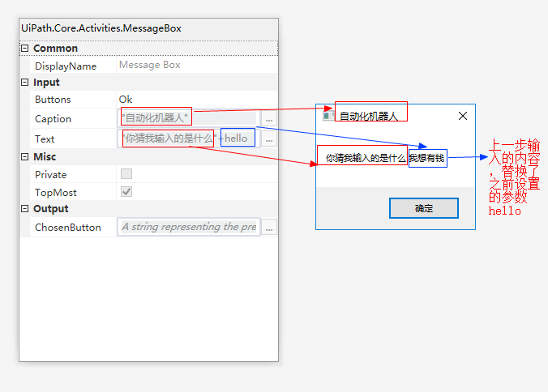The image size is (548, 392).
Task: Toggle the Private checkbox
Action: click(x=126, y=173)
